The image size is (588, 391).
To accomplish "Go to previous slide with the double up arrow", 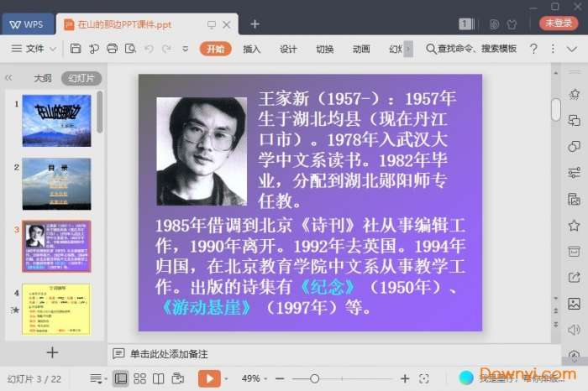I will [556, 310].
